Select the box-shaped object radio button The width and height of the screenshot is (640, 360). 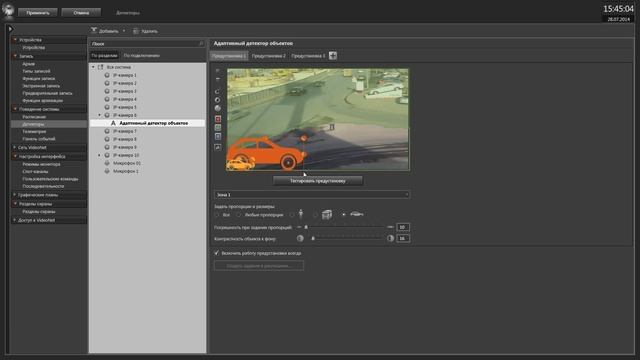[316, 215]
